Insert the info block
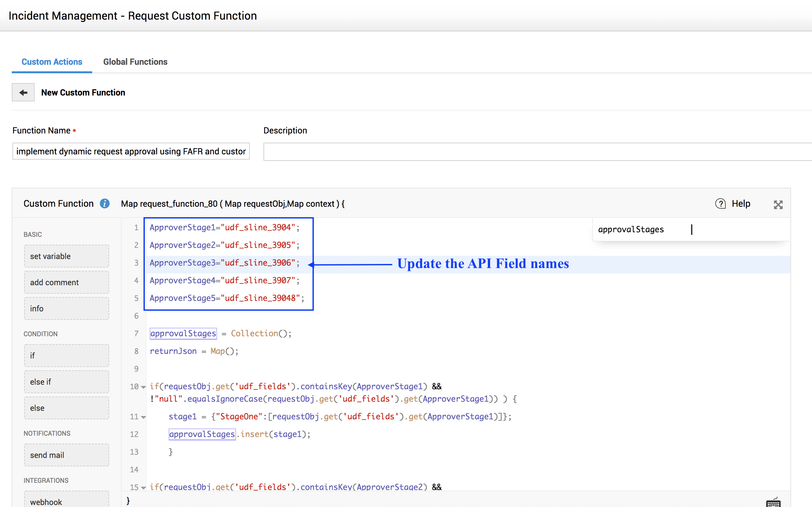The image size is (812, 507). click(x=66, y=308)
